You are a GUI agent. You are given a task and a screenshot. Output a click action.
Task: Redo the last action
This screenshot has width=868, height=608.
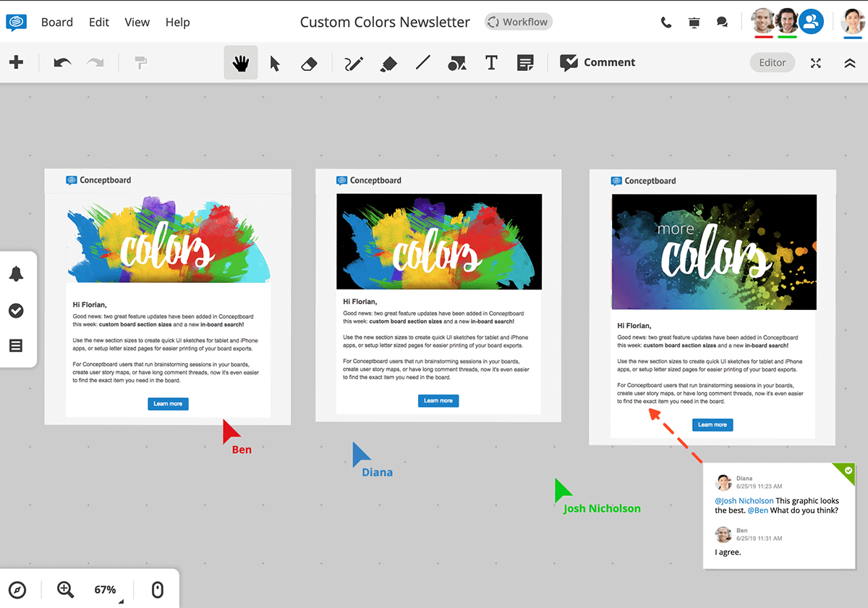pos(95,63)
